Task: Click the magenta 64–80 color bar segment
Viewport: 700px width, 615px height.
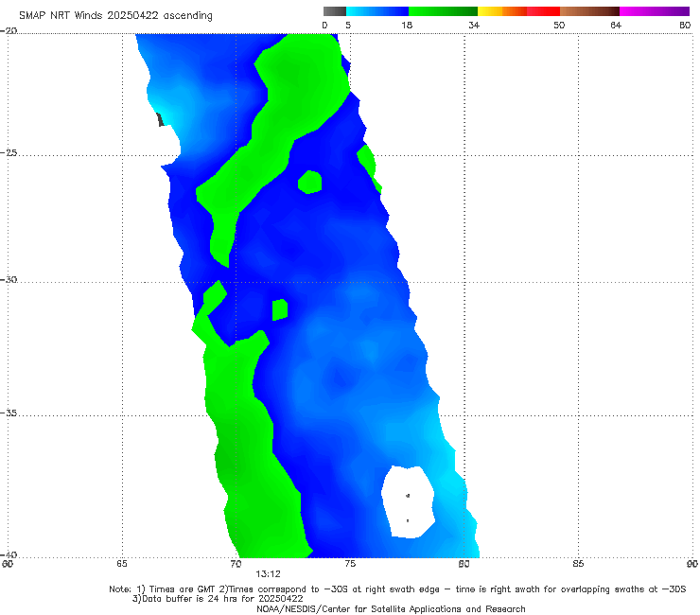Action: (x=655, y=11)
